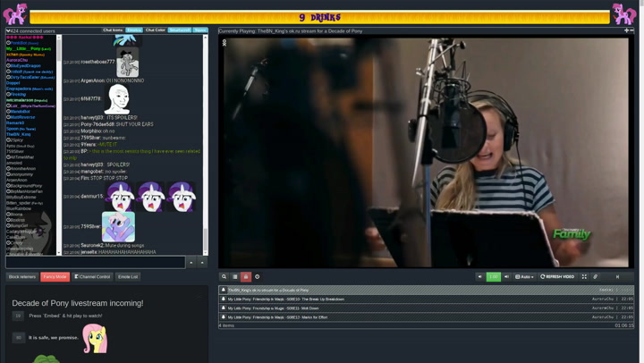This screenshot has width=644, height=363.
Task: Toggle Fancy Mode
Action: 55,277
